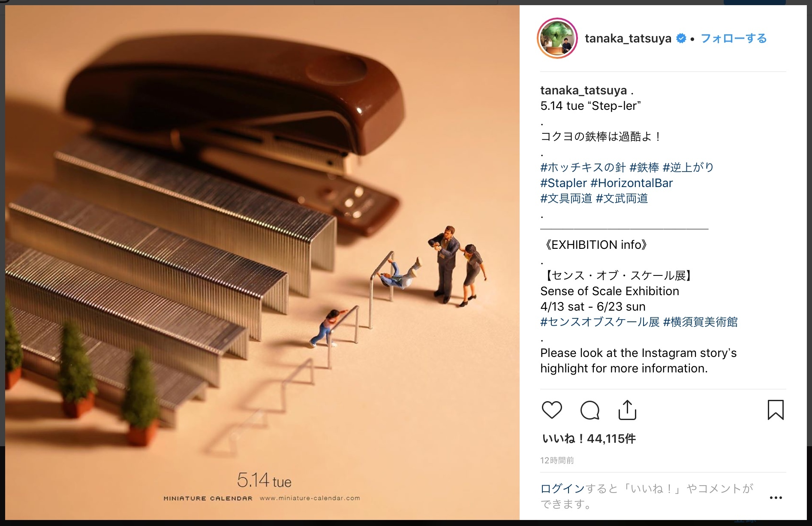This screenshot has height=526, width=812.
Task: Click the ログイン link to log in
Action: point(562,489)
